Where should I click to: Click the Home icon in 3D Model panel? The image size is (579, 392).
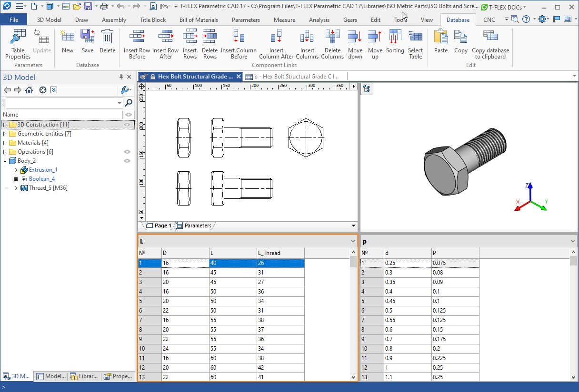30,90
